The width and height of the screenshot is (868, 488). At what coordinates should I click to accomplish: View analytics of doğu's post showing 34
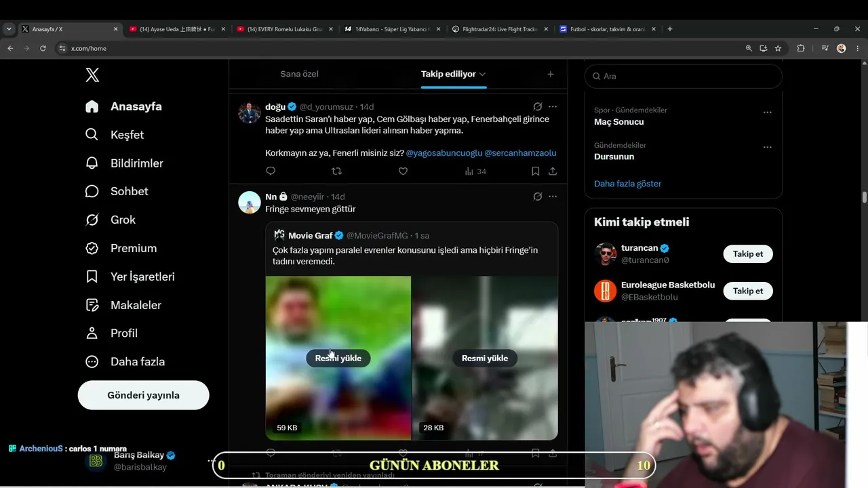475,171
